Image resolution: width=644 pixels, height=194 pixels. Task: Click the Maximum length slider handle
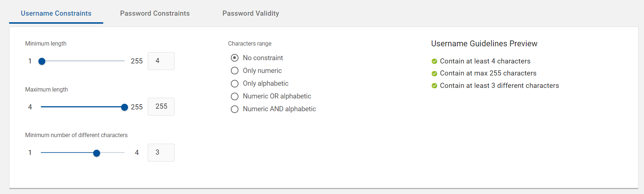tap(124, 107)
